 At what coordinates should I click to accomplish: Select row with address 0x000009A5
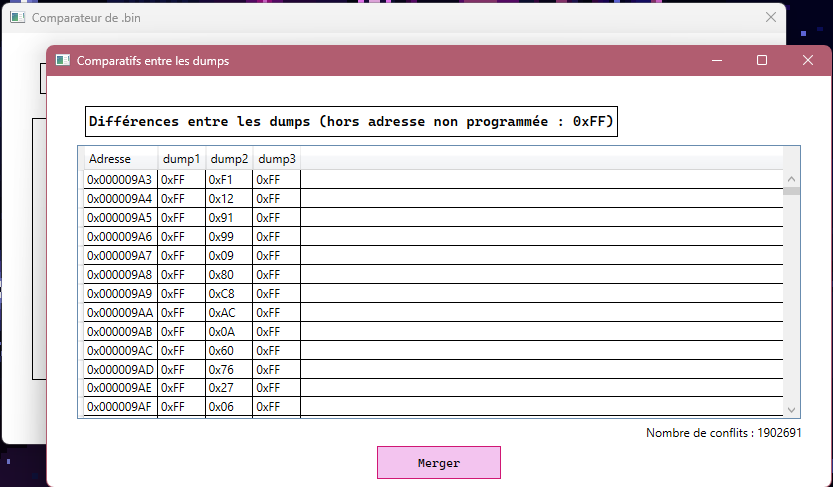(x=433, y=218)
